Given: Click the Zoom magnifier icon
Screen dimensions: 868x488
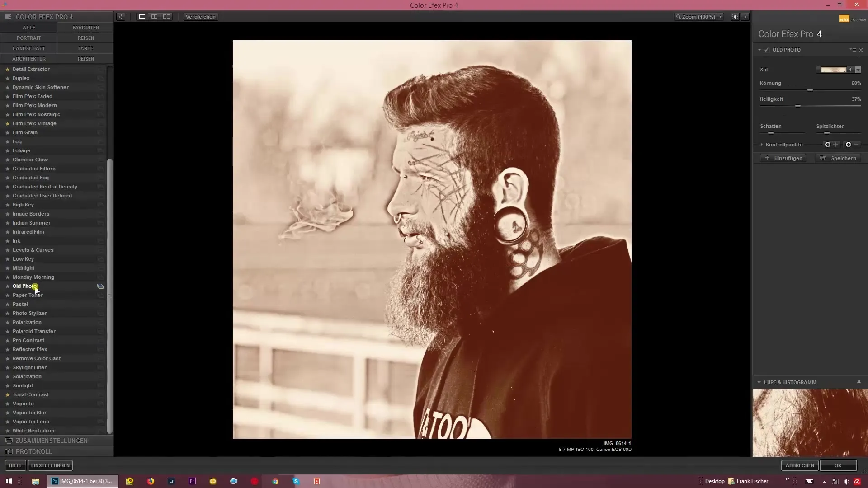Looking at the screenshot, I should coord(678,17).
